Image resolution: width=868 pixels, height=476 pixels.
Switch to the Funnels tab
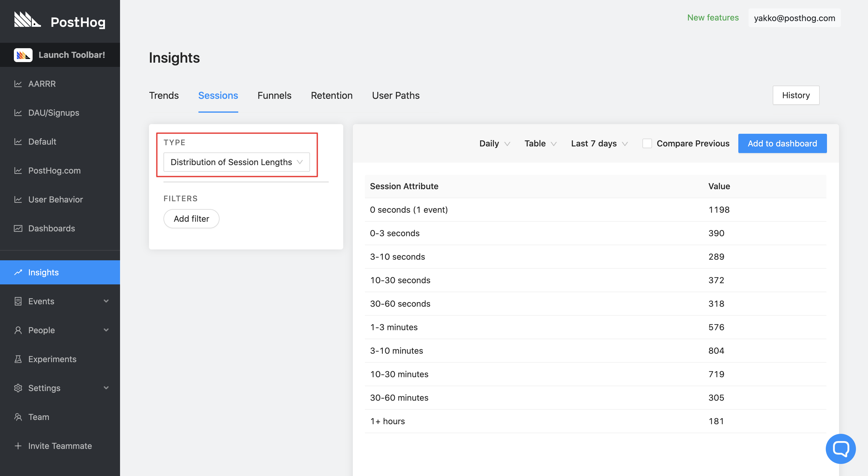coord(274,96)
